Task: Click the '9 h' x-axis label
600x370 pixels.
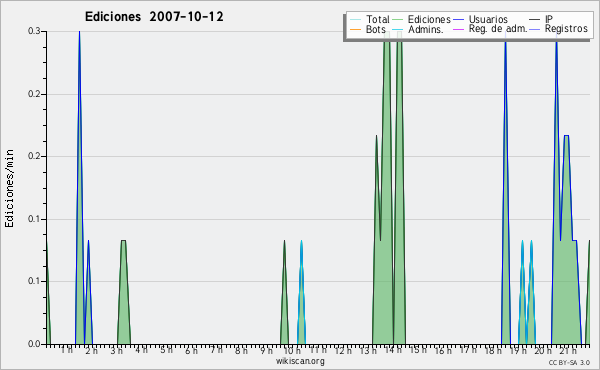Action: pos(266,350)
